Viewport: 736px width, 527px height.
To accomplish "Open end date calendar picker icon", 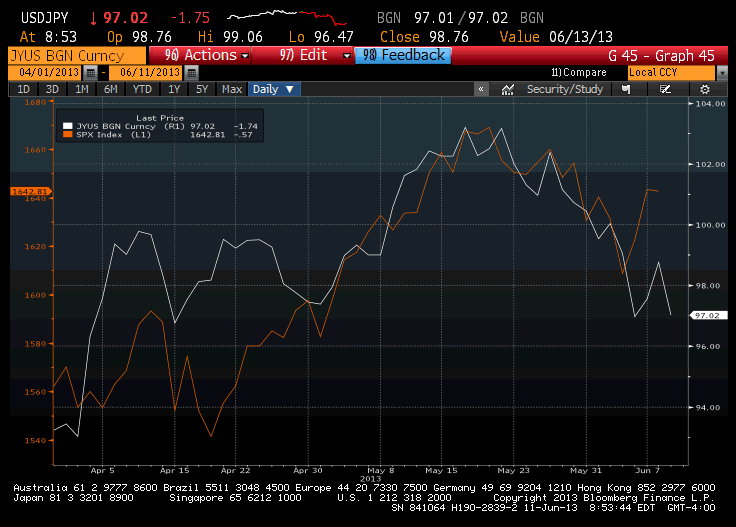I will [x=192, y=73].
